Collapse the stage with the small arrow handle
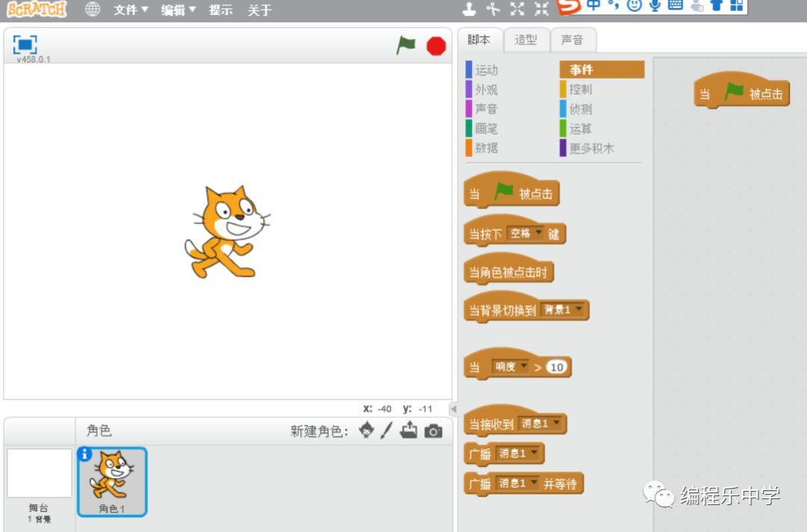 click(453, 409)
